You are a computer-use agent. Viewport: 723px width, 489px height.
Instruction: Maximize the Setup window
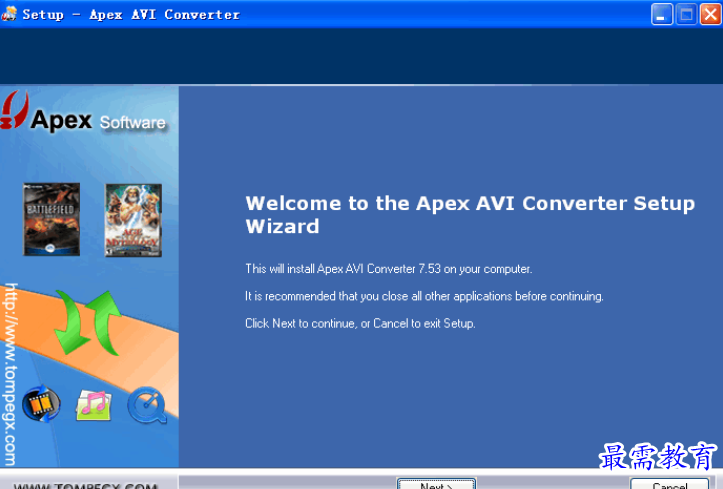tap(686, 15)
